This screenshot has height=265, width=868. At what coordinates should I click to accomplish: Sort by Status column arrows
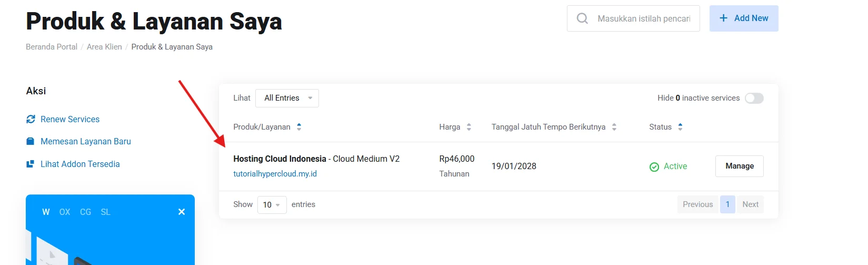pos(680,127)
